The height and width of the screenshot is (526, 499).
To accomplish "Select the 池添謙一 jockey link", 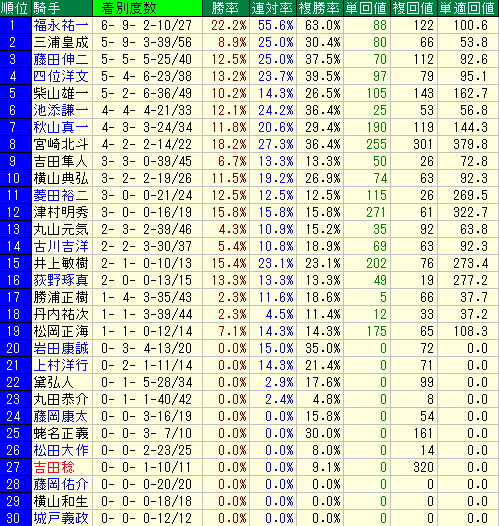I will point(61,110).
